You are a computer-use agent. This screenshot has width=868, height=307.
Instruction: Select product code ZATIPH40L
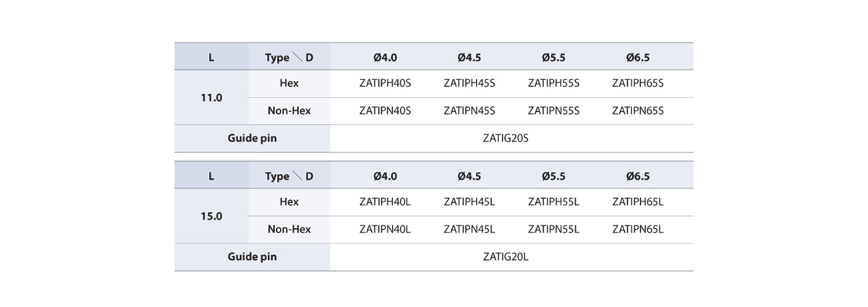pyautogui.click(x=385, y=202)
